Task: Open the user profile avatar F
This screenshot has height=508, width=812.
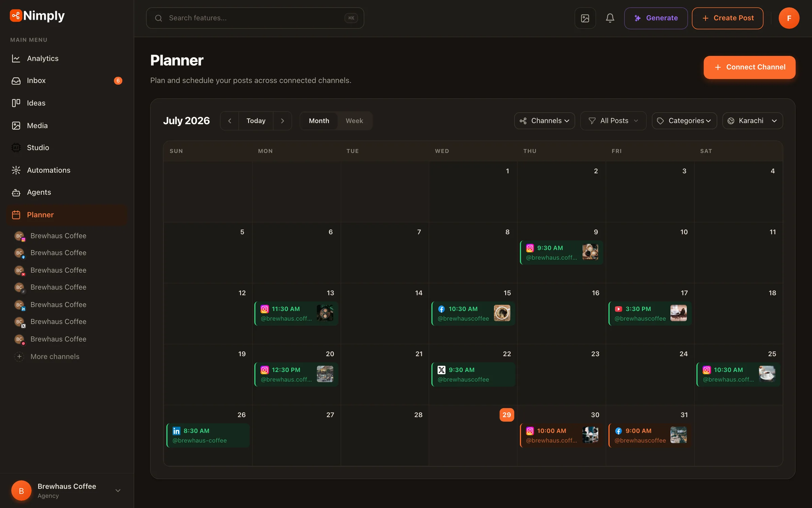Action: 789,18
